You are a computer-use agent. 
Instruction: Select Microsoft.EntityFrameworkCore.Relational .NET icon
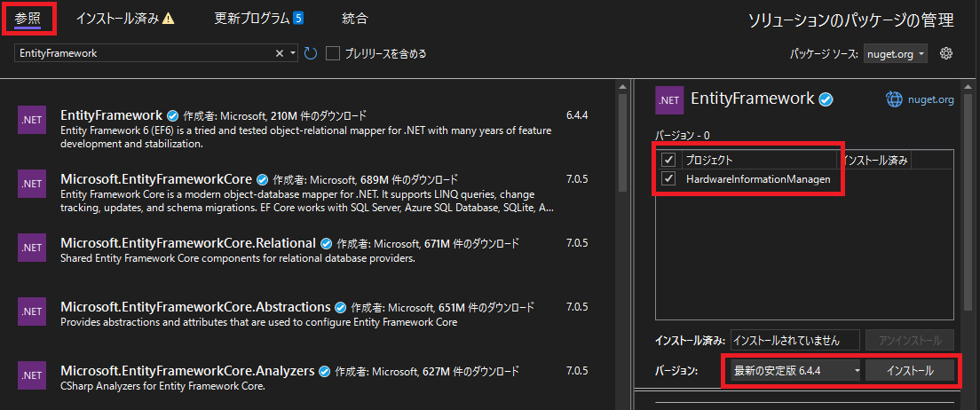pos(32,248)
